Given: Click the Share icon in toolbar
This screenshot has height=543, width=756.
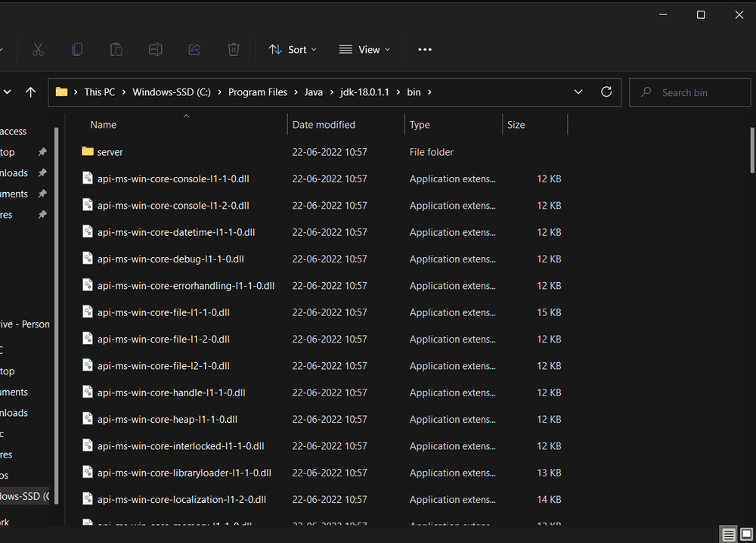Looking at the screenshot, I should [x=194, y=49].
